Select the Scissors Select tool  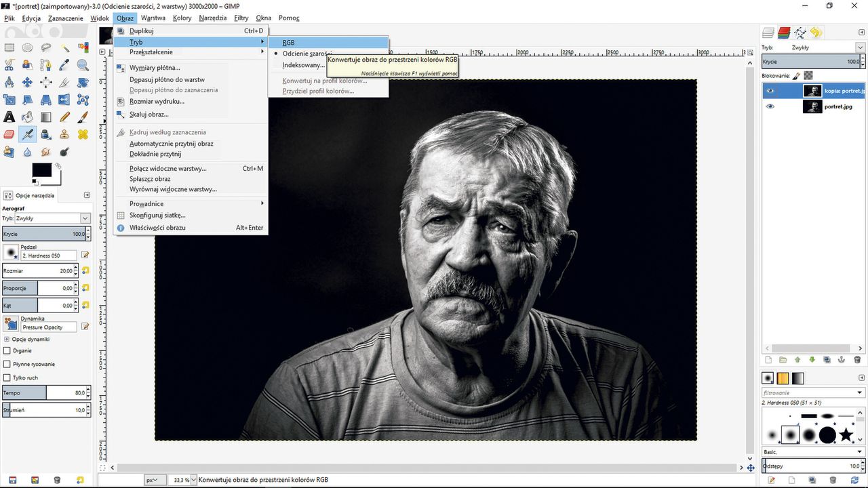pyautogui.click(x=9, y=65)
